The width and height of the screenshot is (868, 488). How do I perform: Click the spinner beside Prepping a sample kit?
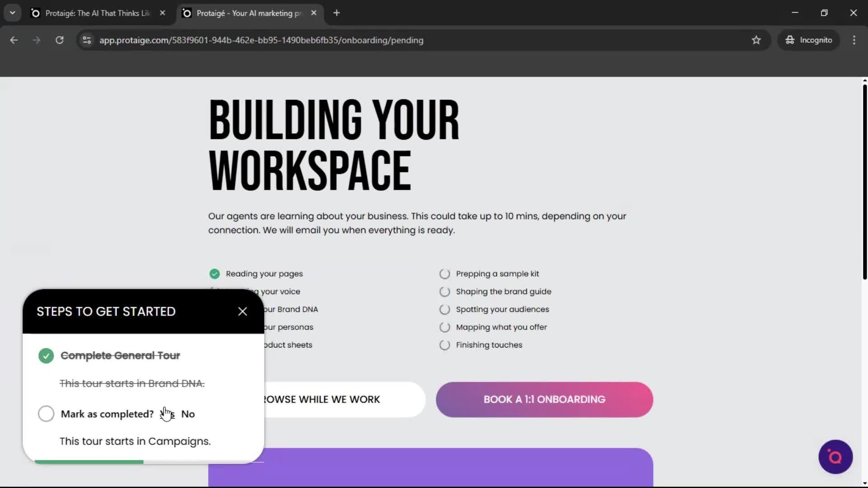(444, 274)
